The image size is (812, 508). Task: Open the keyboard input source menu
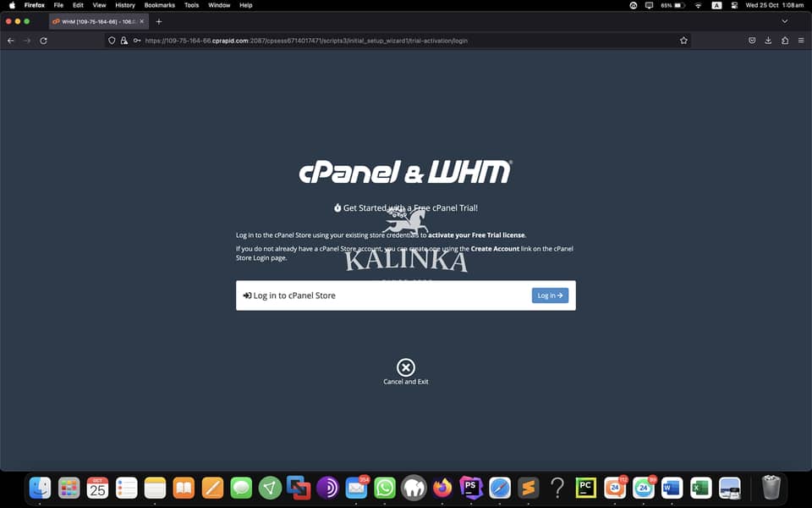(716, 5)
